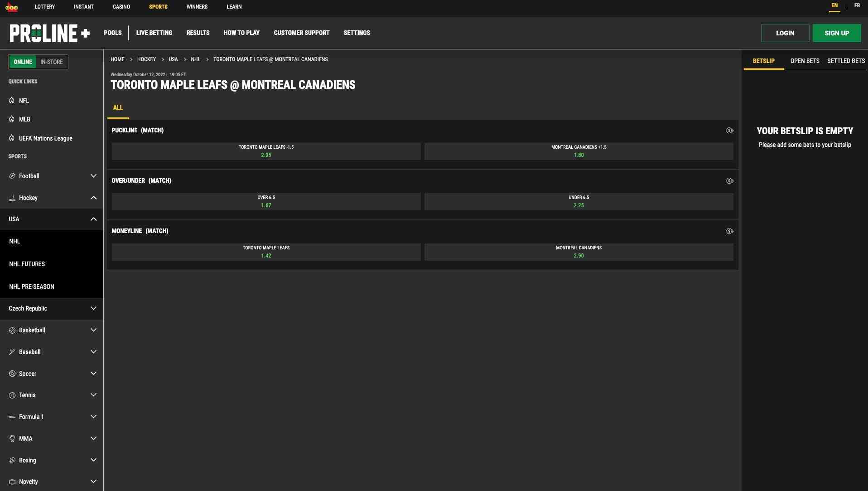
Task: Switch to IN-STORE betting mode
Action: (x=52, y=62)
